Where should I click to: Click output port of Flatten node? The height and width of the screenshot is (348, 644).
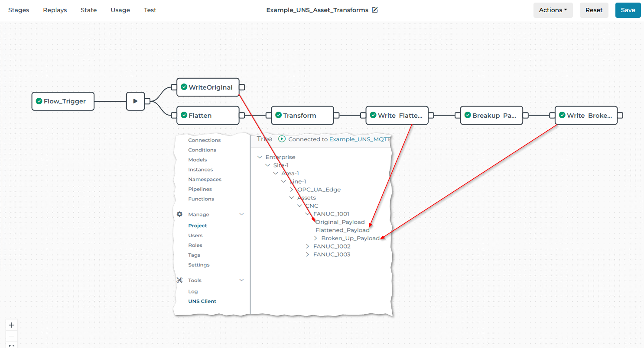click(242, 115)
